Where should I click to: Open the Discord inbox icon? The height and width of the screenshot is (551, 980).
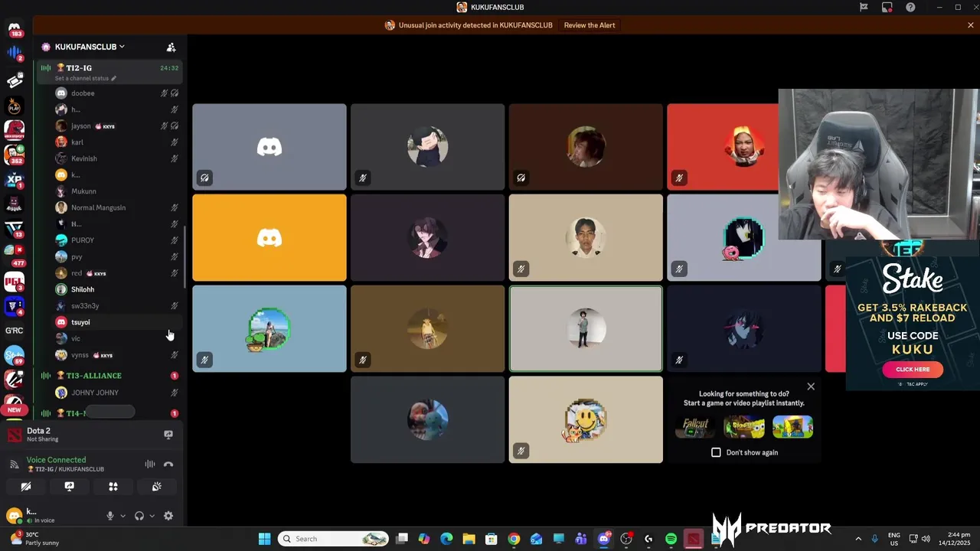[887, 8]
